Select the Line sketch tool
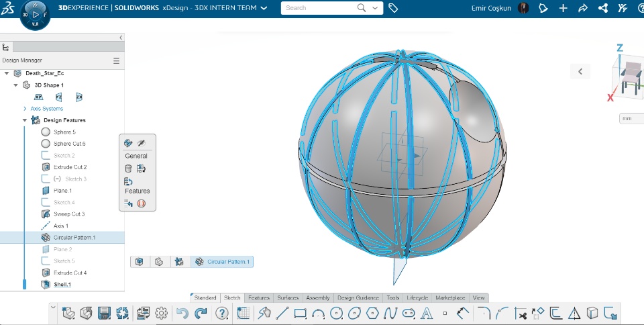 282,314
